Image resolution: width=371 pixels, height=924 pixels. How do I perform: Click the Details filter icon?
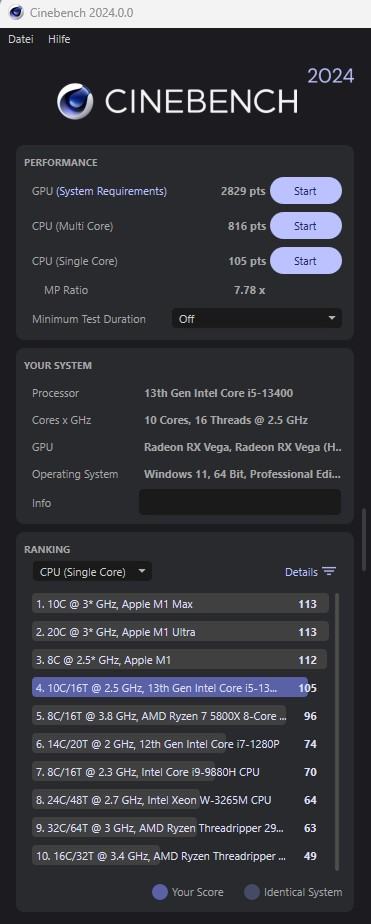(x=329, y=572)
